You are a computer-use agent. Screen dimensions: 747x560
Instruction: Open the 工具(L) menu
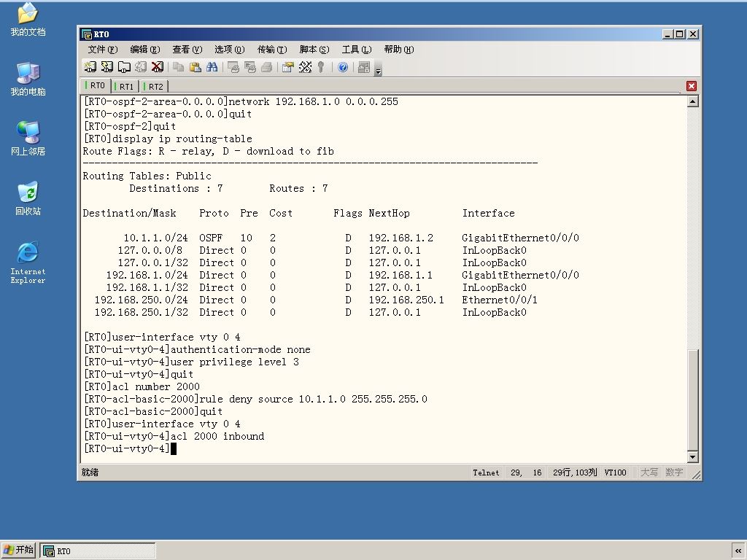[356, 50]
